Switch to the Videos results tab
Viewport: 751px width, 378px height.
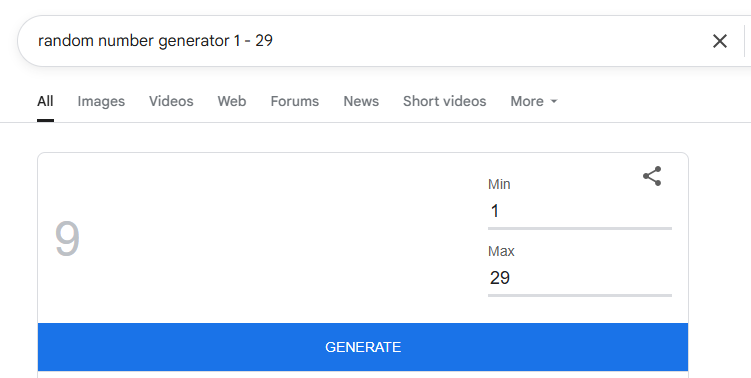click(171, 102)
